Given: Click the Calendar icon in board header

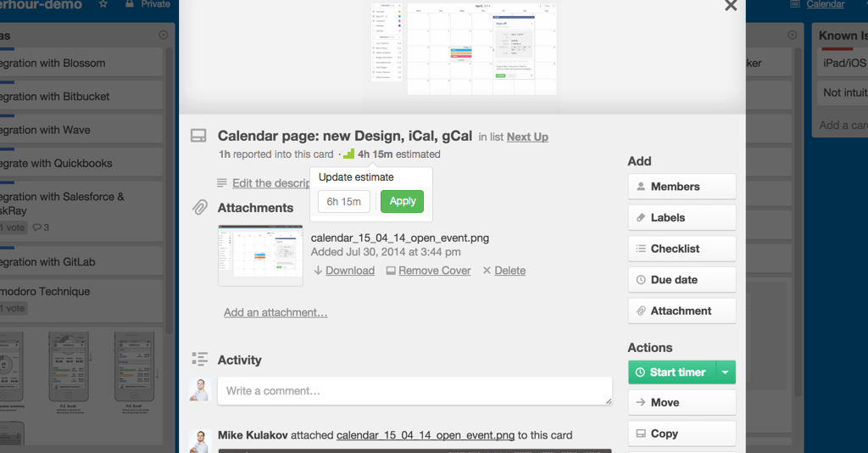Looking at the screenshot, I should coord(795,4).
